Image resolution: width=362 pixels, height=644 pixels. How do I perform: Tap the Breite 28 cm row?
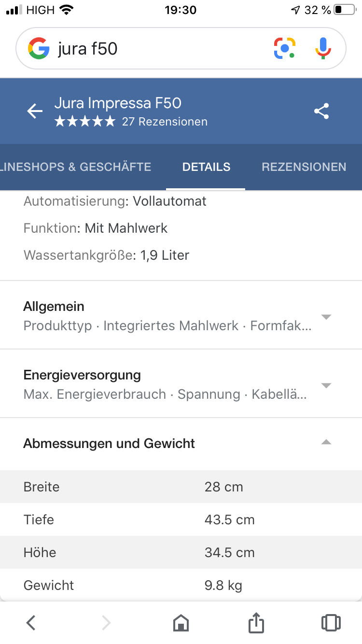pyautogui.click(x=181, y=487)
